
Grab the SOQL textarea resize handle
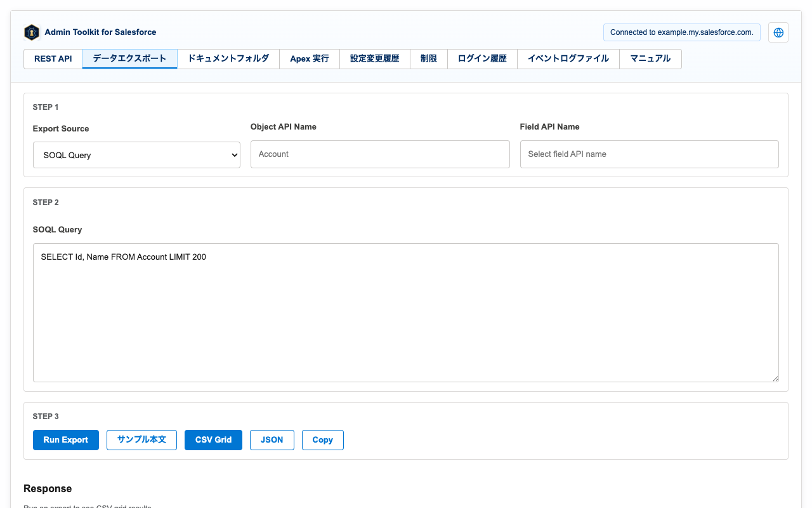coord(775,378)
